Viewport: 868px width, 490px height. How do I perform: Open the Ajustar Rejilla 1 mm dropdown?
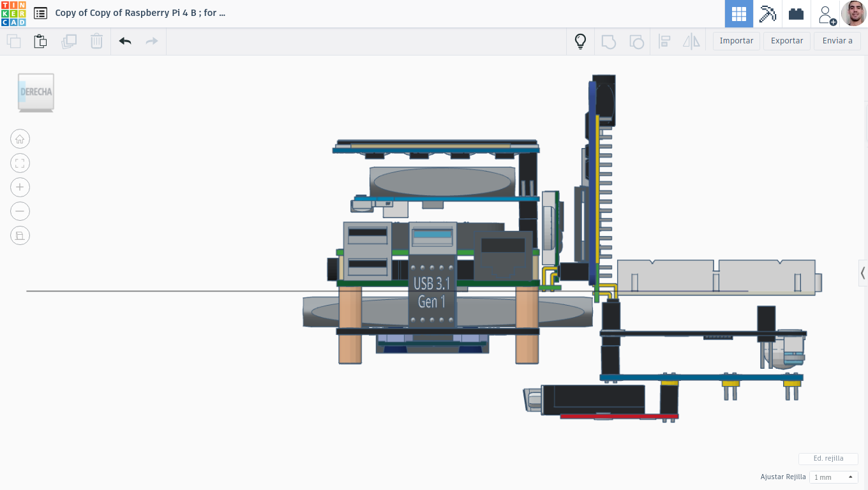[x=834, y=477]
